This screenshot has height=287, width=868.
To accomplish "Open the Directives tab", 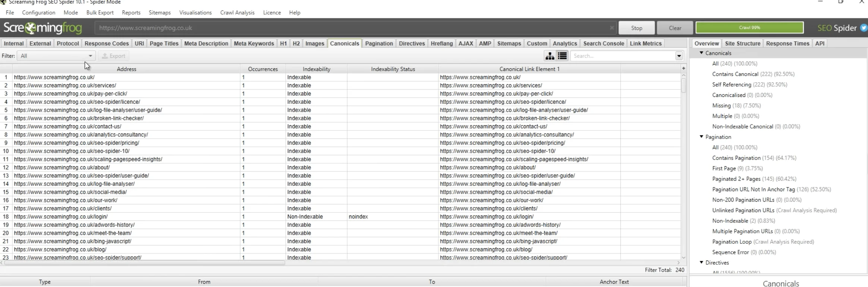I will 412,43.
